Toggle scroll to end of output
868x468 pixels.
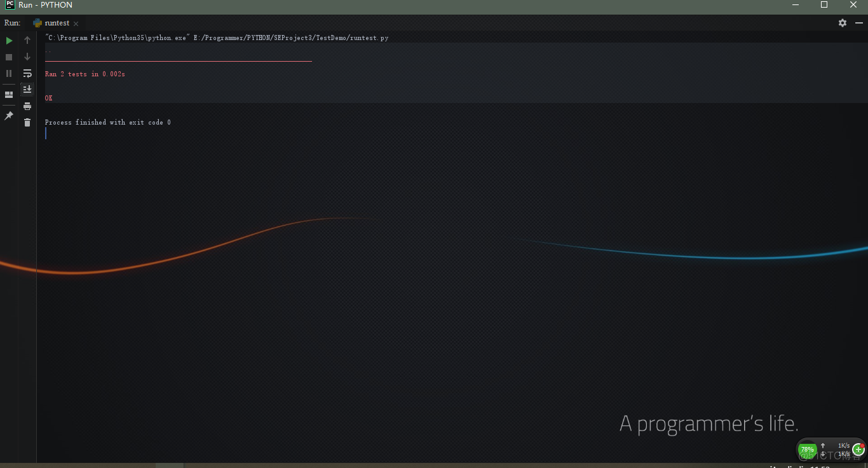(27, 90)
